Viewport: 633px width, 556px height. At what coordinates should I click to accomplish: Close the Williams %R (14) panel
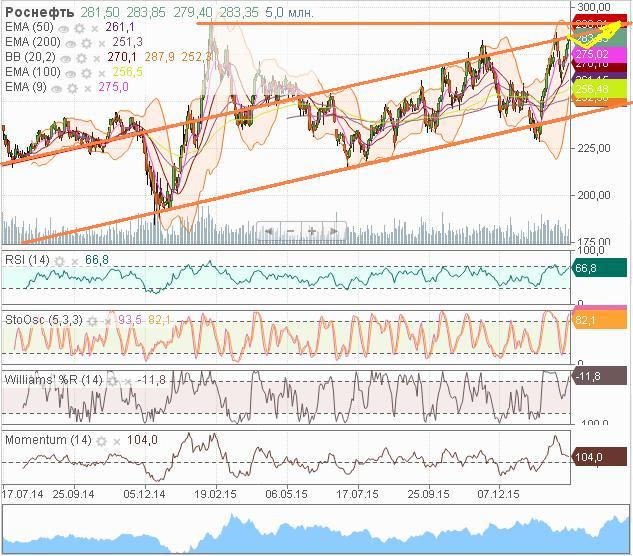[127, 382]
